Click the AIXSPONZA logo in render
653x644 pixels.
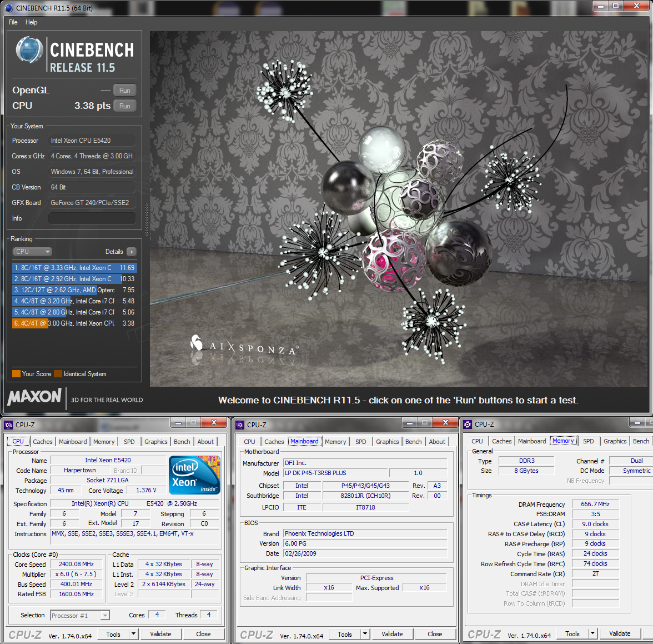(x=244, y=346)
